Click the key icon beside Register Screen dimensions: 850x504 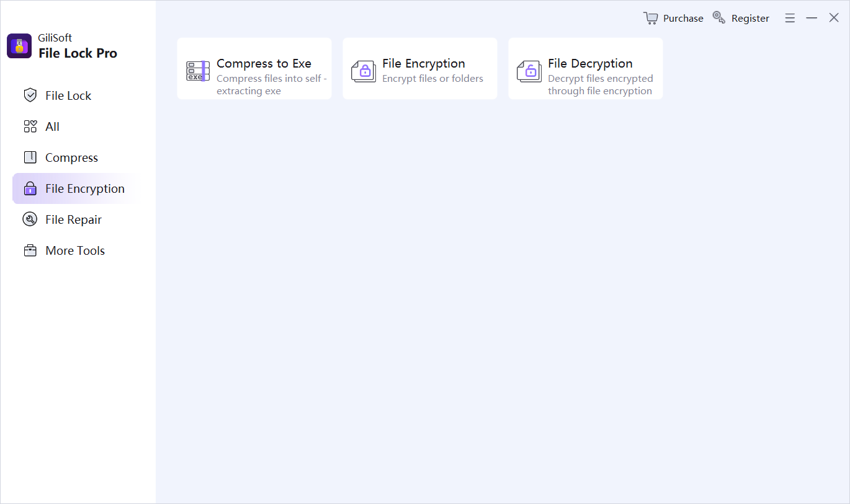point(719,17)
